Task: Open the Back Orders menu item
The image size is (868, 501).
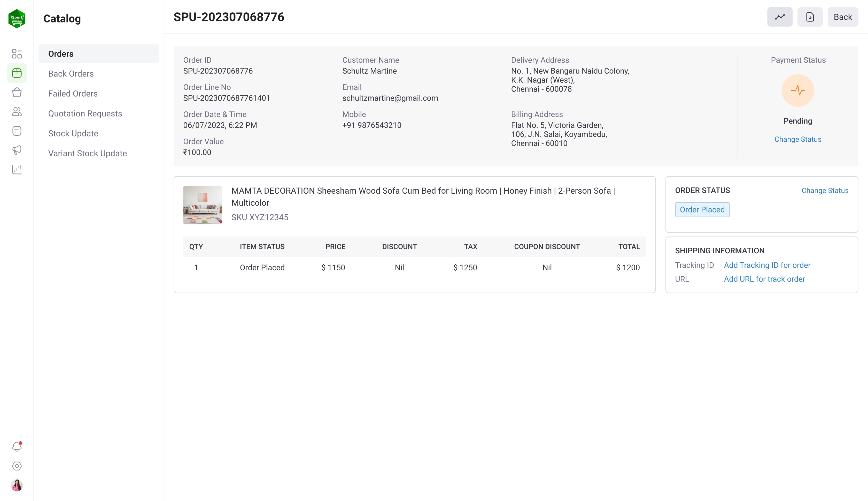Action: tap(71, 73)
